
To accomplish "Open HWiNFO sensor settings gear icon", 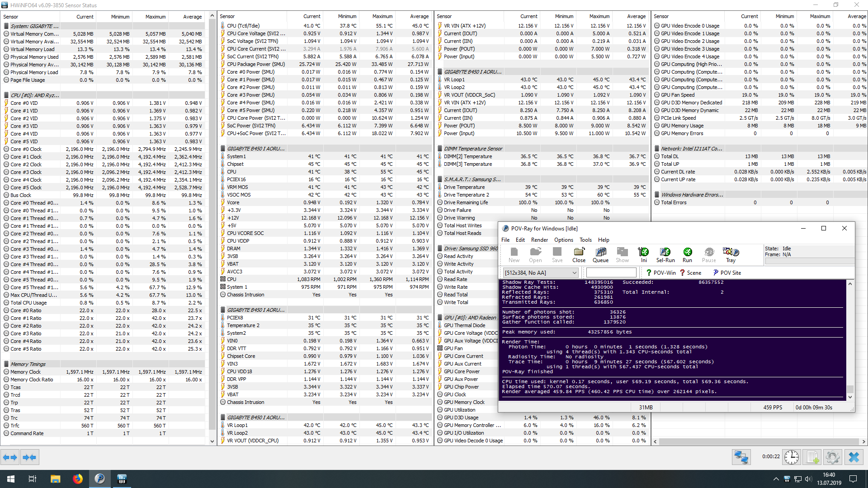I will coord(833,457).
